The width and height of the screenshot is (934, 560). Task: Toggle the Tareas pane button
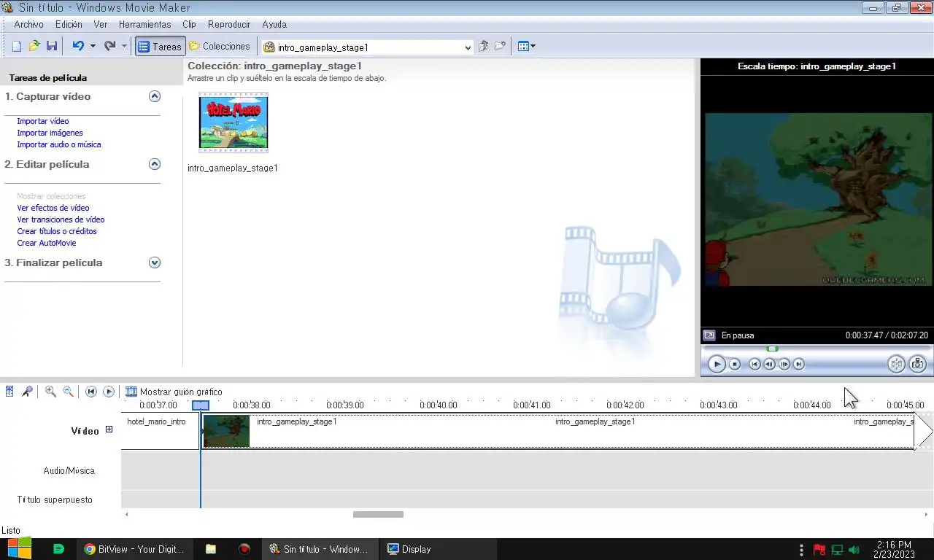[x=160, y=46]
